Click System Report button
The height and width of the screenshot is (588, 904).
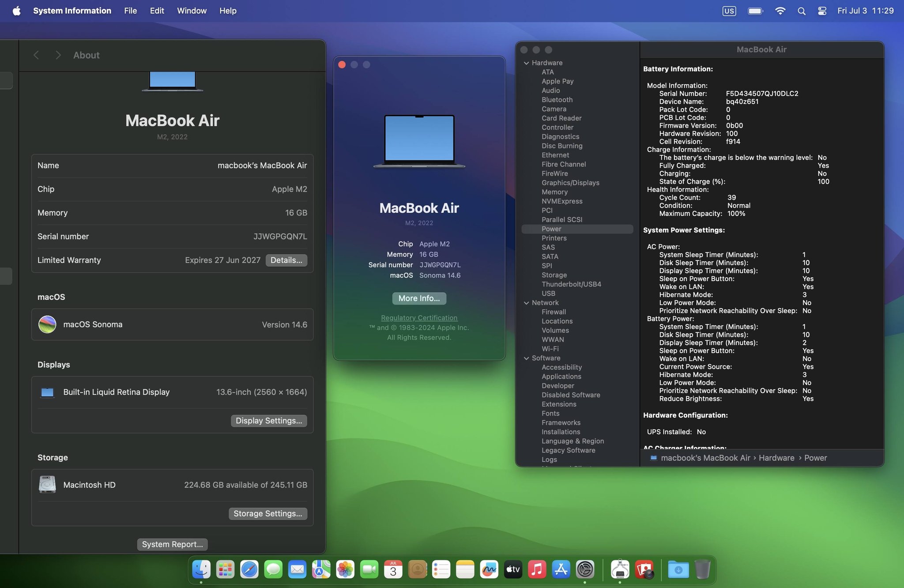(x=172, y=544)
